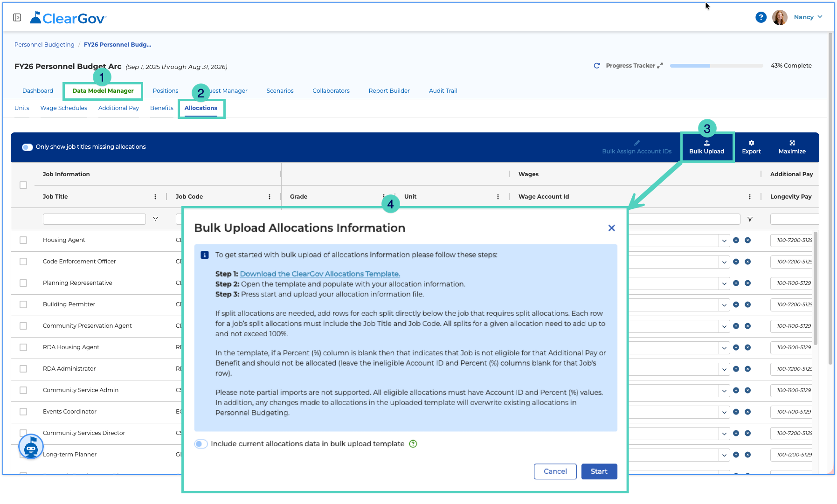
Task: Open the Positions tab
Action: point(166,91)
